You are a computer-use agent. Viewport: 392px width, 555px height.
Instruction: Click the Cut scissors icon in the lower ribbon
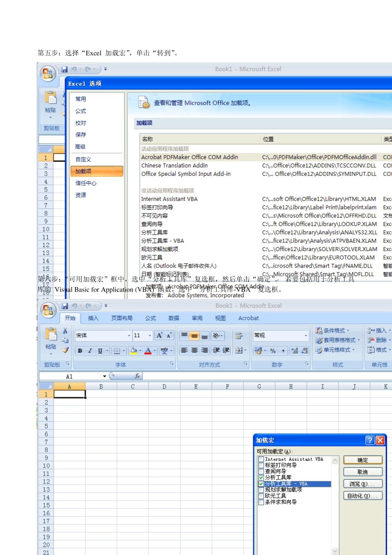click(65, 331)
